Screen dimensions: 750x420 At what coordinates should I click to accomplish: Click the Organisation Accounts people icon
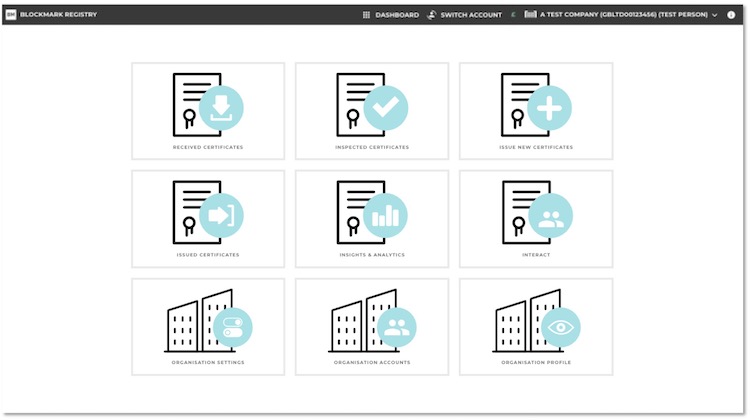[396, 326]
